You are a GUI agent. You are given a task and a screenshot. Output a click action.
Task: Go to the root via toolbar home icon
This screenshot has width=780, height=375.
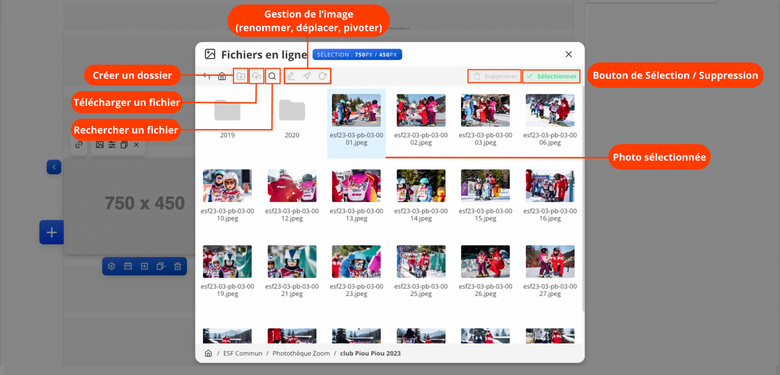point(222,76)
